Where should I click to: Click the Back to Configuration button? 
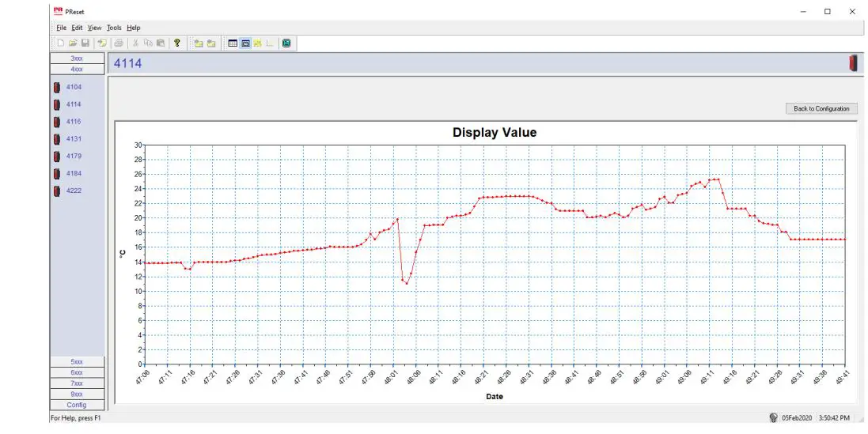point(821,109)
